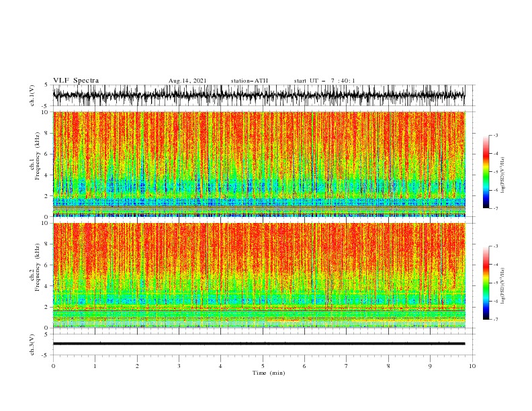The width and height of the screenshot is (532, 411).
Task: Click the "6" kHz tick on ch.1 frequency axis
Action: [46, 154]
